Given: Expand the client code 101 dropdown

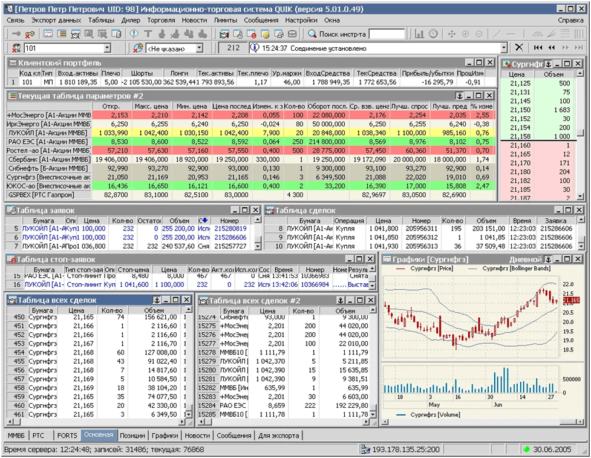Looking at the screenshot, I should click(107, 48).
